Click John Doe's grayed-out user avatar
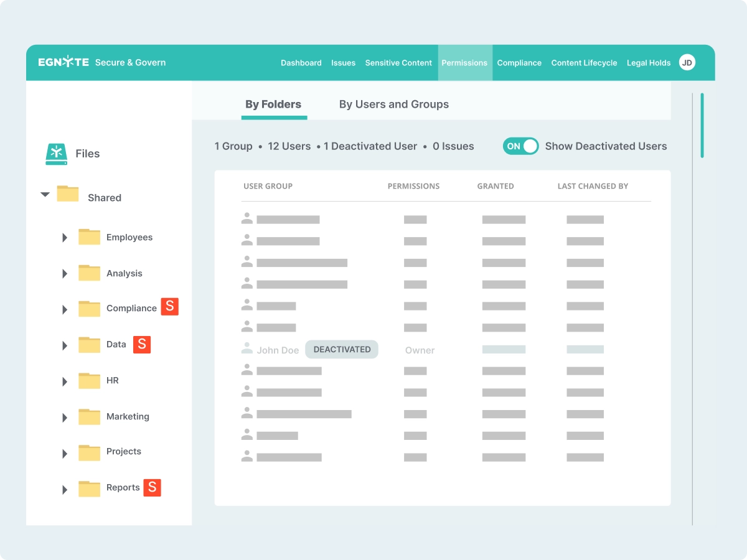 (247, 348)
